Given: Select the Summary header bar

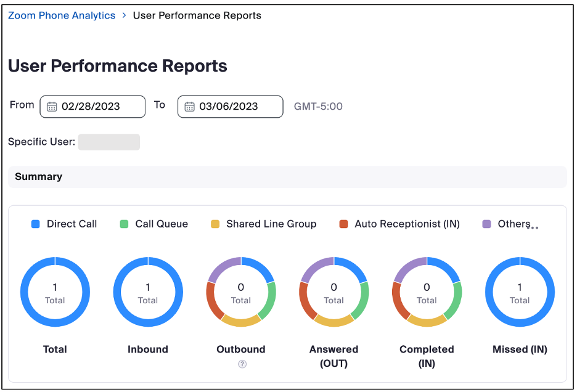Looking at the screenshot, I should 287,177.
